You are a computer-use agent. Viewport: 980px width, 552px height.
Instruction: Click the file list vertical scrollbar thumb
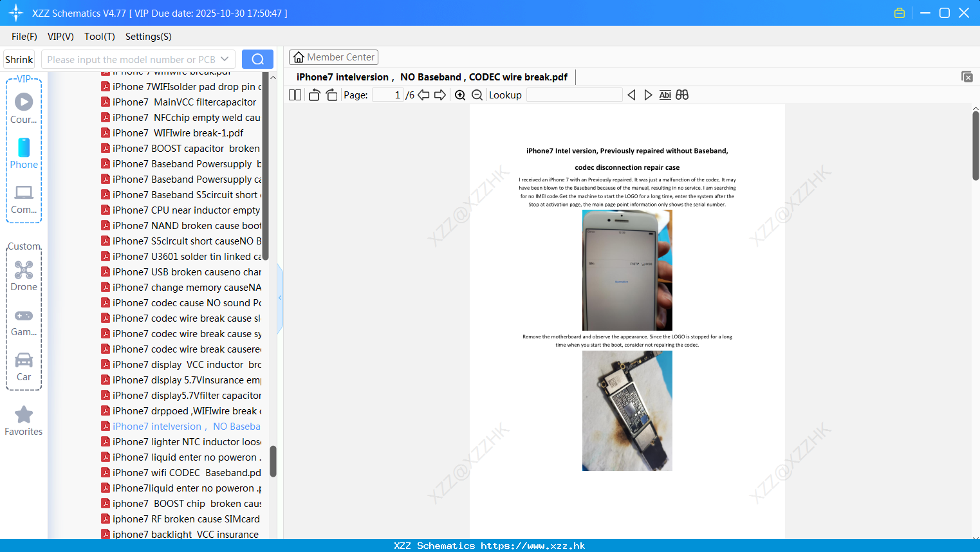point(273,461)
